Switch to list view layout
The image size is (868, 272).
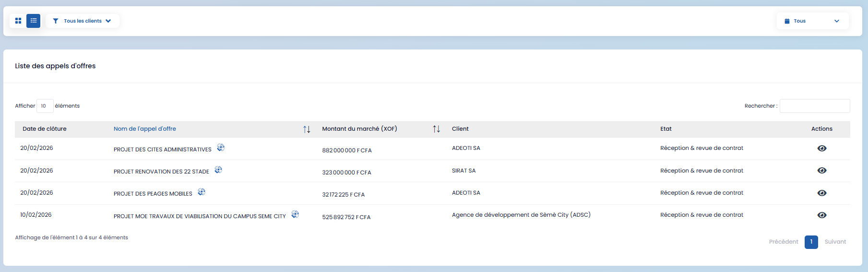pos(34,21)
